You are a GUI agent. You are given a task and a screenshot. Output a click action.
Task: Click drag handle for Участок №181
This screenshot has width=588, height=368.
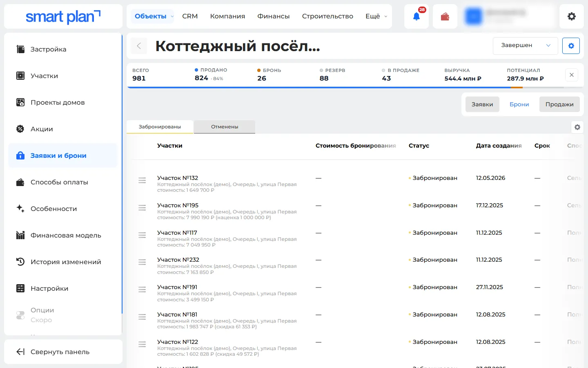pos(142,317)
